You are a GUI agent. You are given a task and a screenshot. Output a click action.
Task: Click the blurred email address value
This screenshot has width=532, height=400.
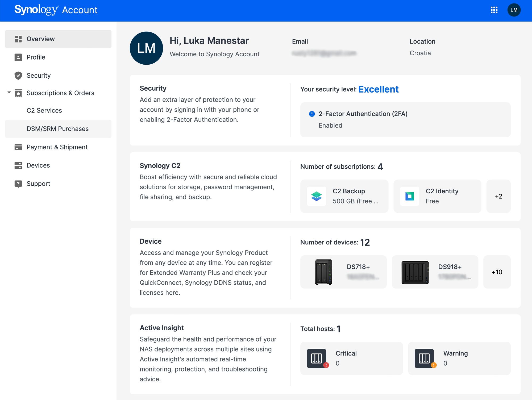pos(324,53)
